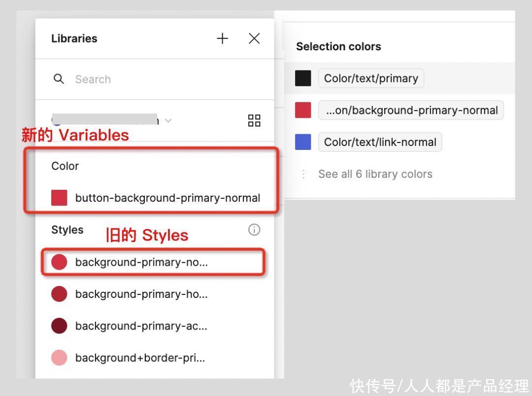The height and width of the screenshot is (396, 532).
Task: Click the plus icon in Libraries header
Action: tap(222, 38)
